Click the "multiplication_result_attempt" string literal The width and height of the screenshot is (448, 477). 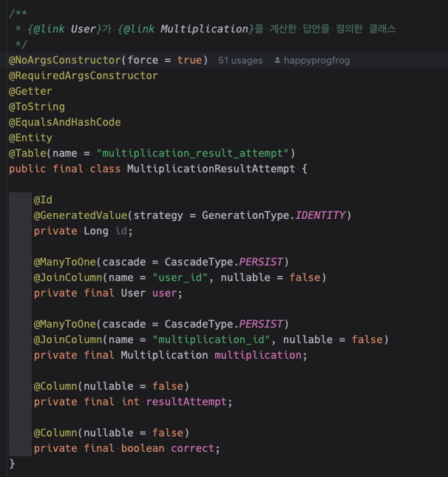[192, 153]
